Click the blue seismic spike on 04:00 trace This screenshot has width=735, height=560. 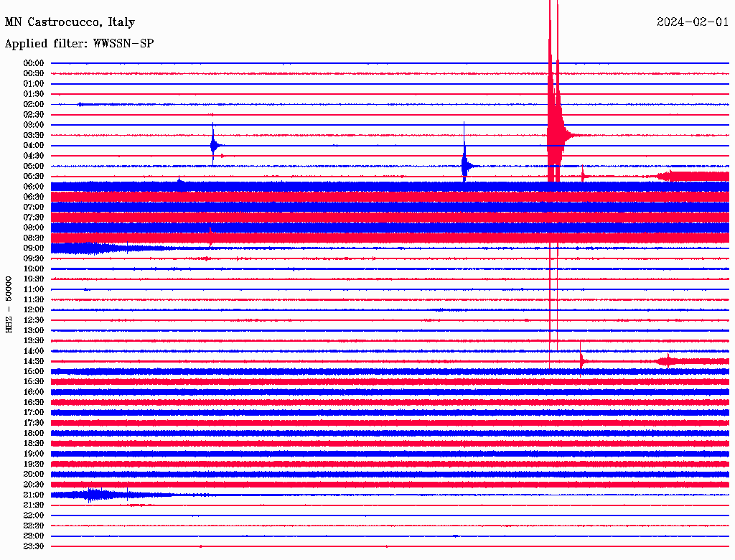(214, 145)
